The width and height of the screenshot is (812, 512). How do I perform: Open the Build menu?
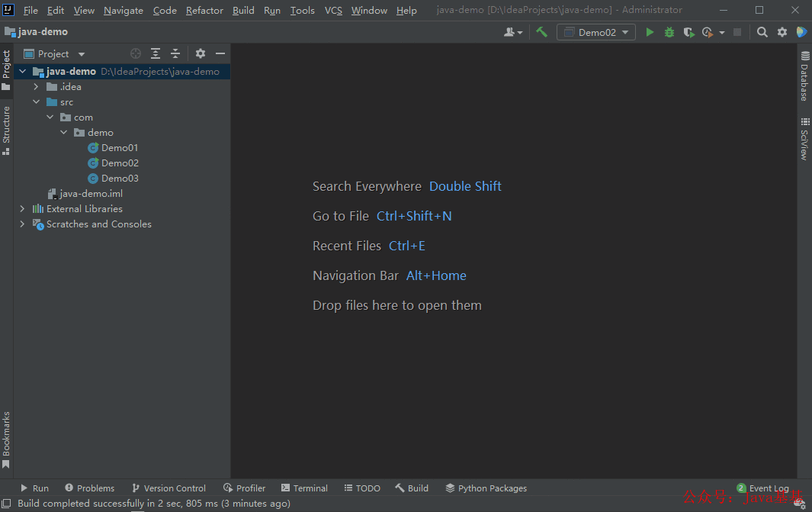pyautogui.click(x=243, y=11)
